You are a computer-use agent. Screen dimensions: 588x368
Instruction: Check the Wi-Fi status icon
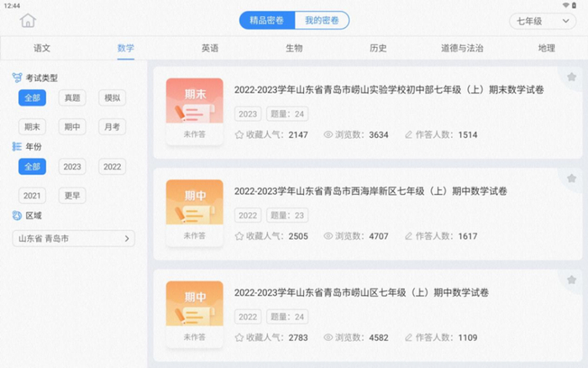click(x=566, y=5)
